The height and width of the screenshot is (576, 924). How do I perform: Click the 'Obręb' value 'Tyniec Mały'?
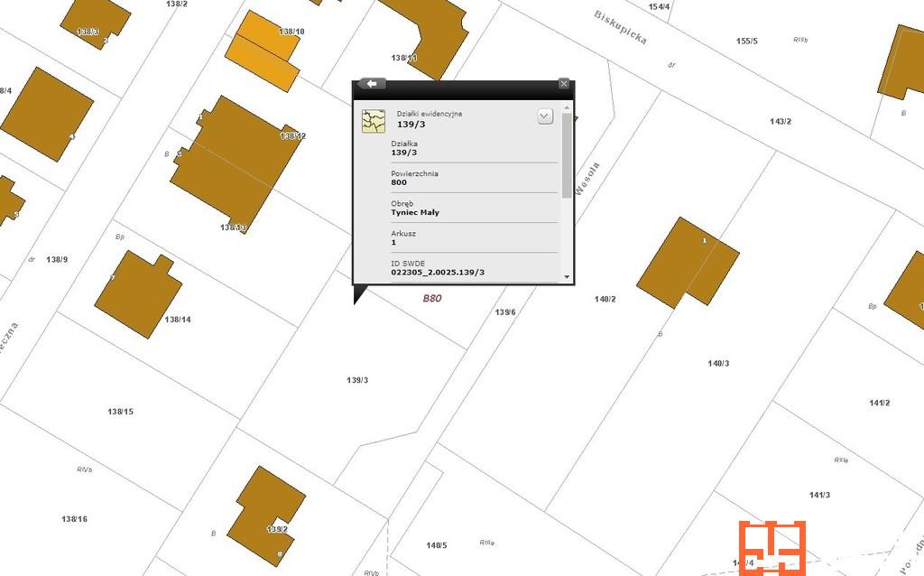415,212
